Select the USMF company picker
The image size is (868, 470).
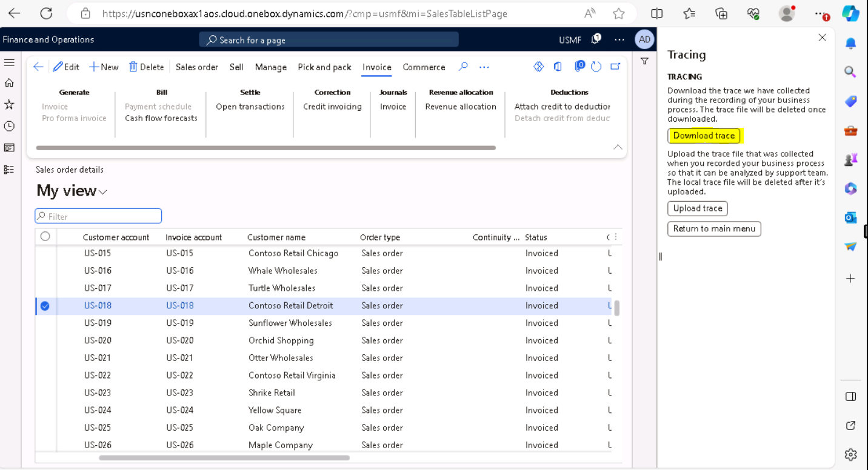click(570, 40)
